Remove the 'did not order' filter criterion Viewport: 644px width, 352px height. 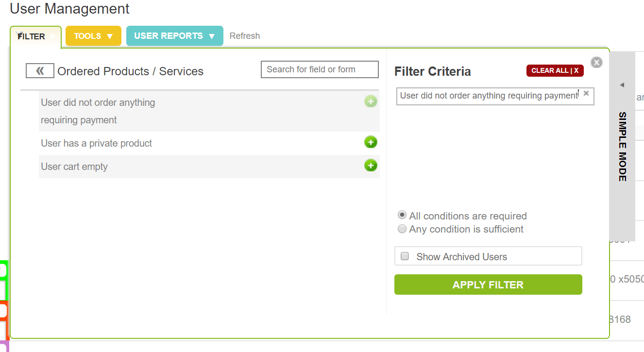click(586, 93)
